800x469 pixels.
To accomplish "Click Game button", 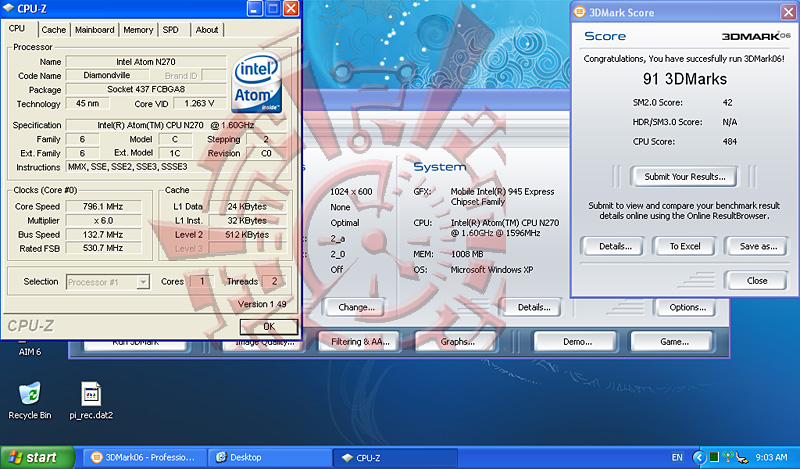I will pos(674,341).
